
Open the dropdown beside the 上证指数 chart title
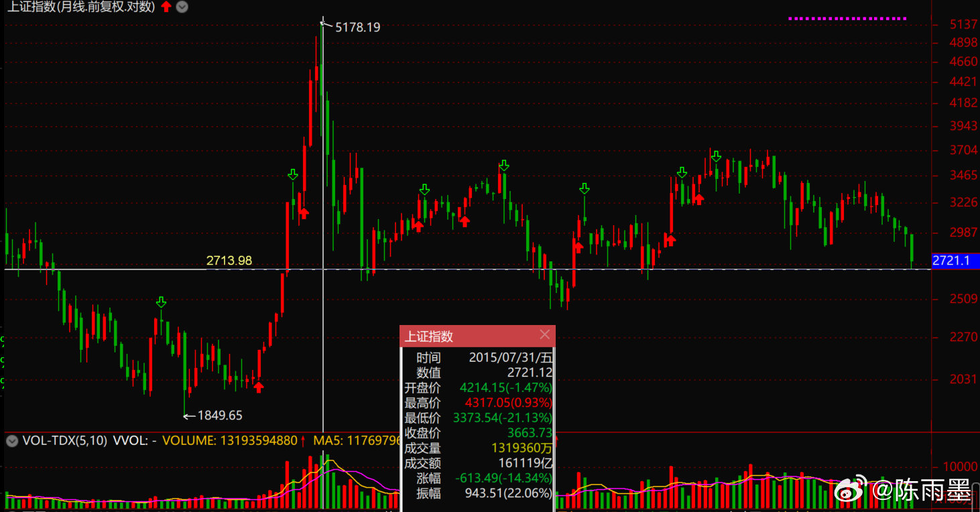click(x=182, y=7)
